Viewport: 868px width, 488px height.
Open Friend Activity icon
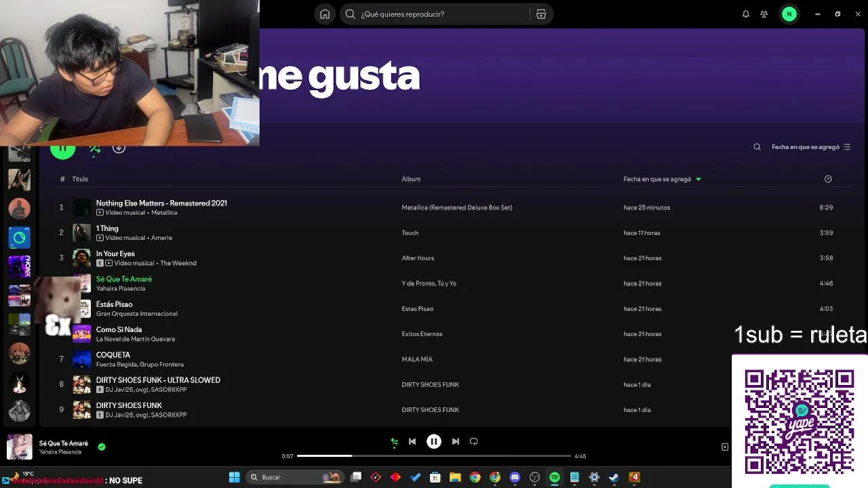click(x=764, y=14)
